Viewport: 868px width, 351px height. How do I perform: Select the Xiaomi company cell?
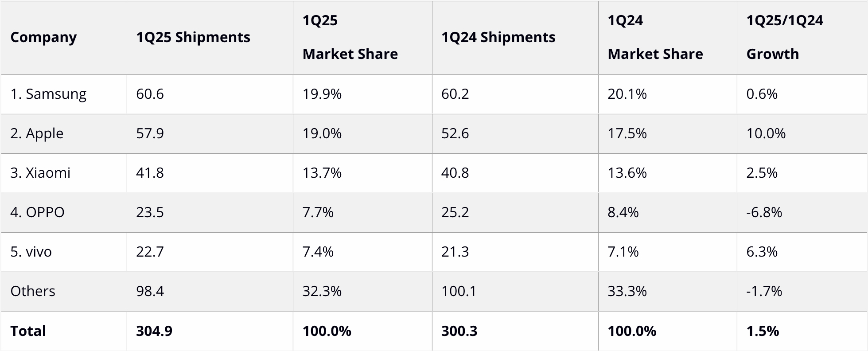point(40,173)
